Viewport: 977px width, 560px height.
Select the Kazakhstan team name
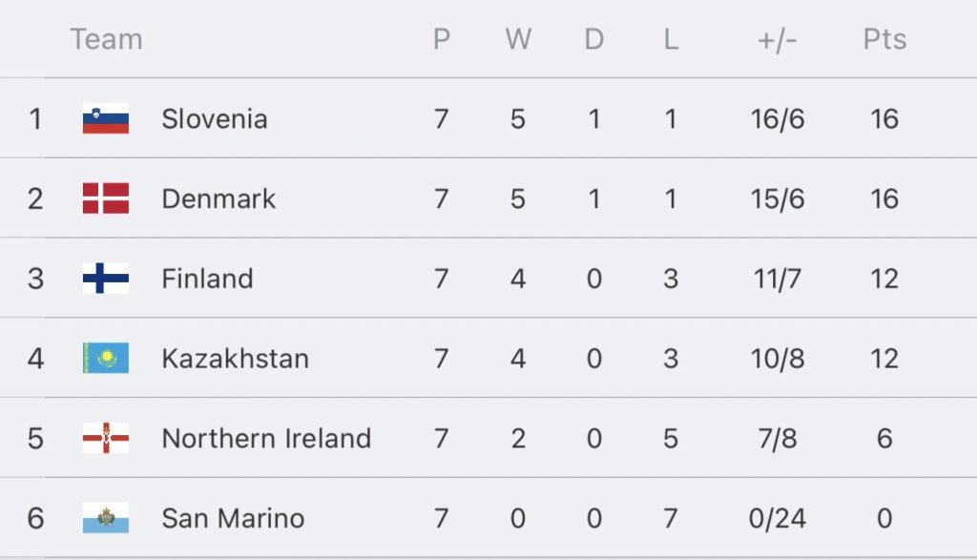[235, 359]
